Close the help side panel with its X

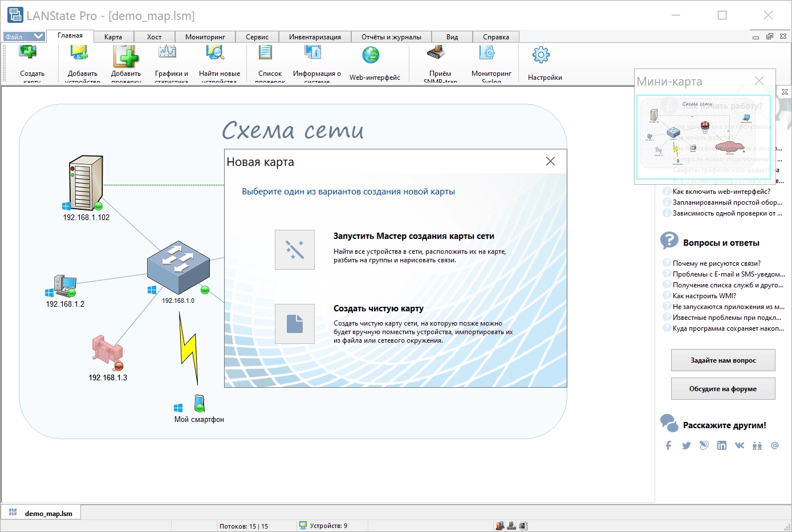tap(785, 92)
